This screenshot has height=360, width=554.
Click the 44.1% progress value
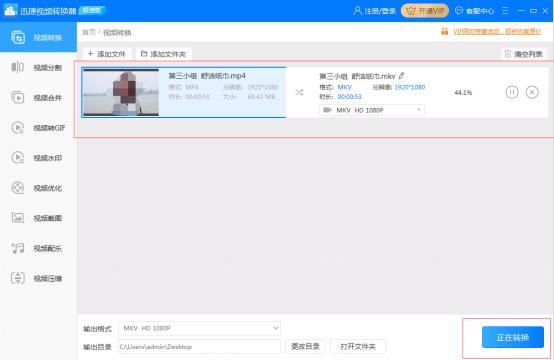(463, 93)
